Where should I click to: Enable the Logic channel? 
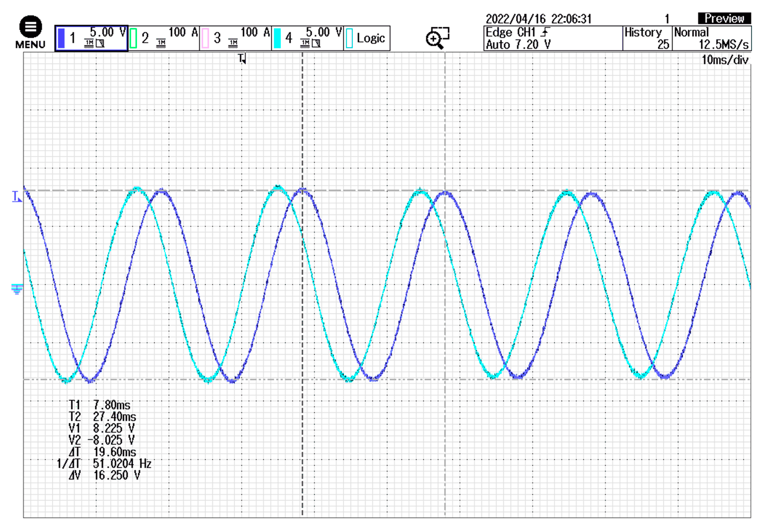(366, 38)
